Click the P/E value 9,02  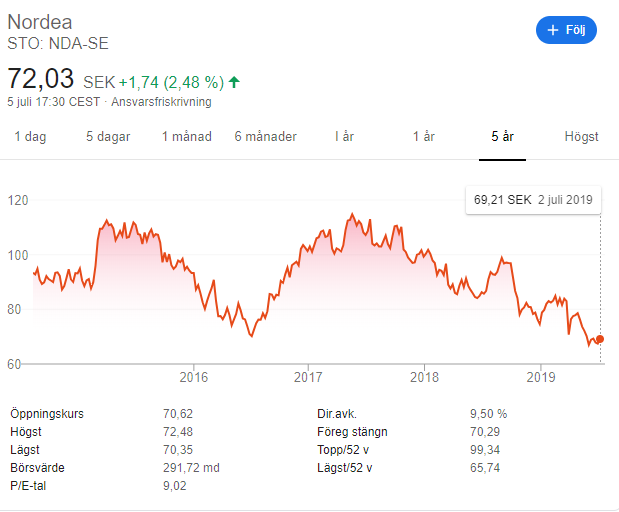[174, 486]
